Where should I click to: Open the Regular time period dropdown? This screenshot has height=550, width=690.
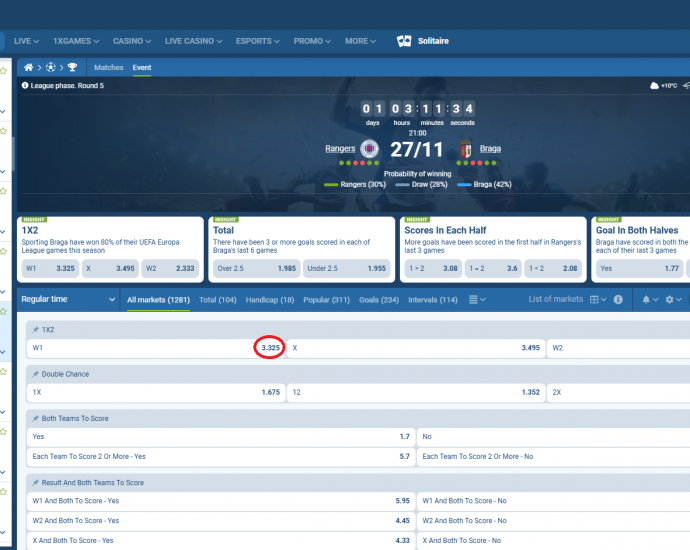click(68, 299)
